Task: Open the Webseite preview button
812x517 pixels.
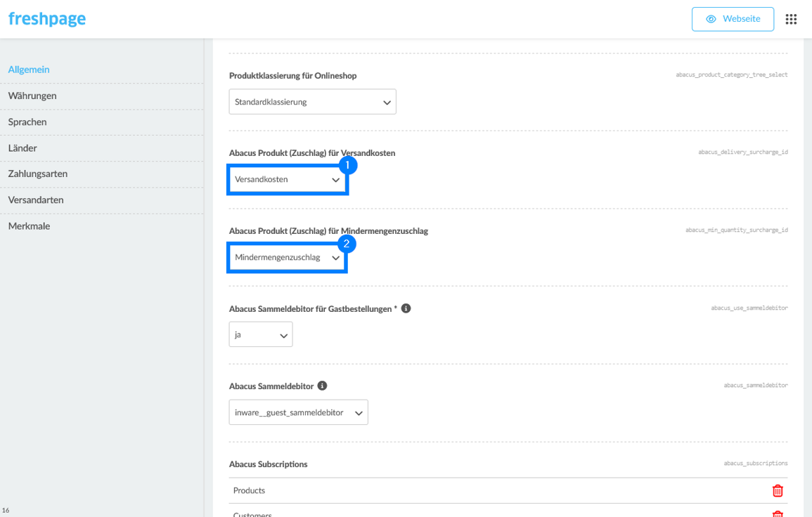Action: click(x=733, y=20)
